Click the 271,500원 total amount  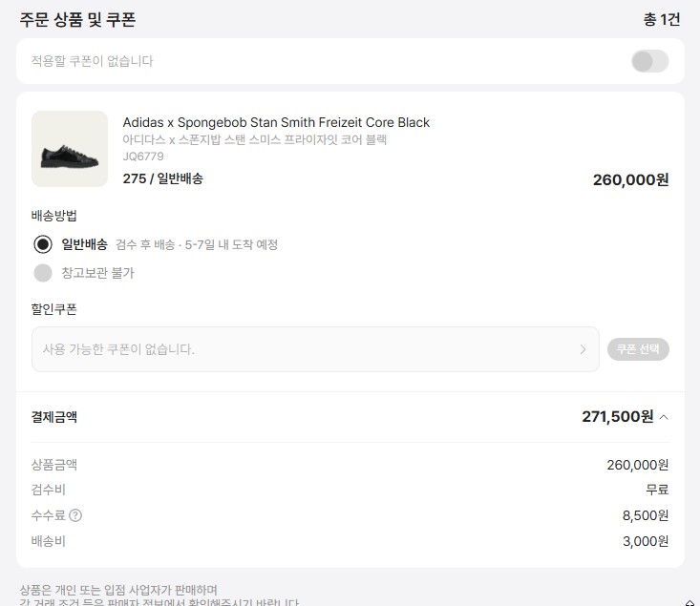pos(617,417)
